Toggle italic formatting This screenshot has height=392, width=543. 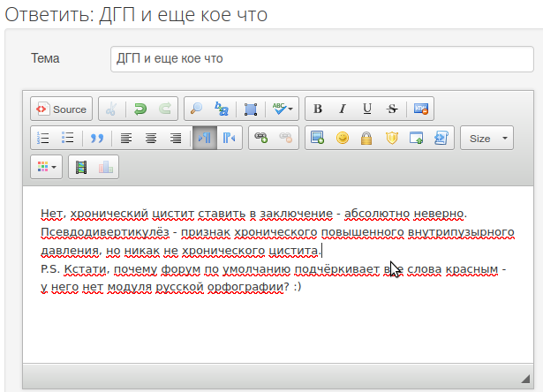(x=343, y=109)
